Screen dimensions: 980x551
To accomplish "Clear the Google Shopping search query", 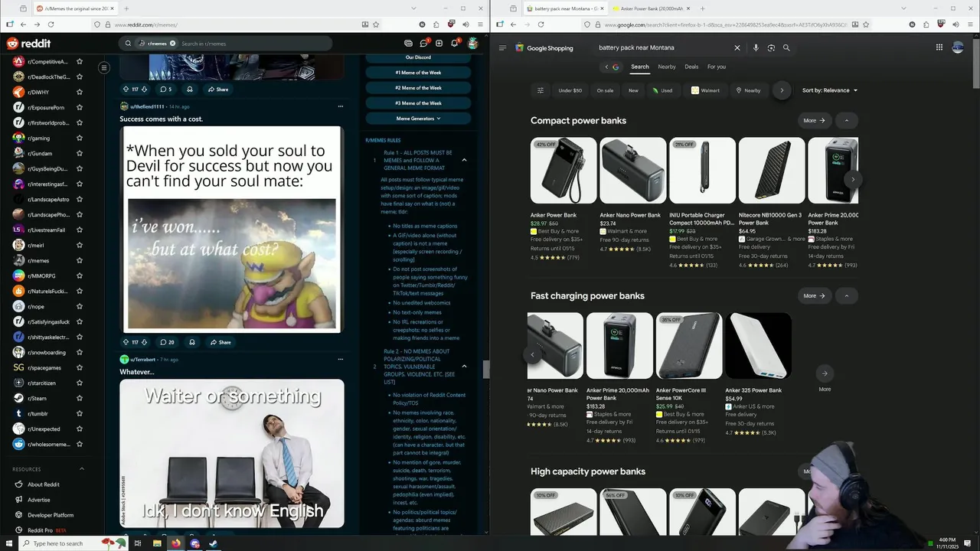I will 737,47.
